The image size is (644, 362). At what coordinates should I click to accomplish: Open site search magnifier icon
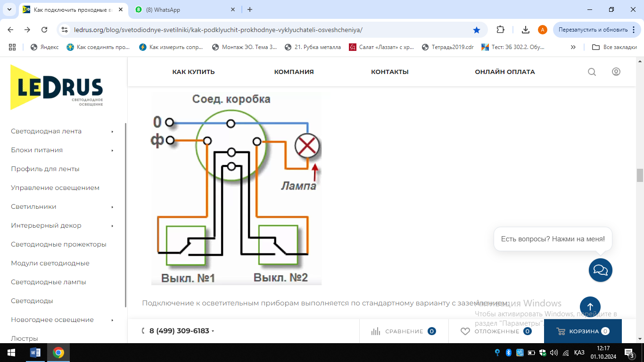592,72
